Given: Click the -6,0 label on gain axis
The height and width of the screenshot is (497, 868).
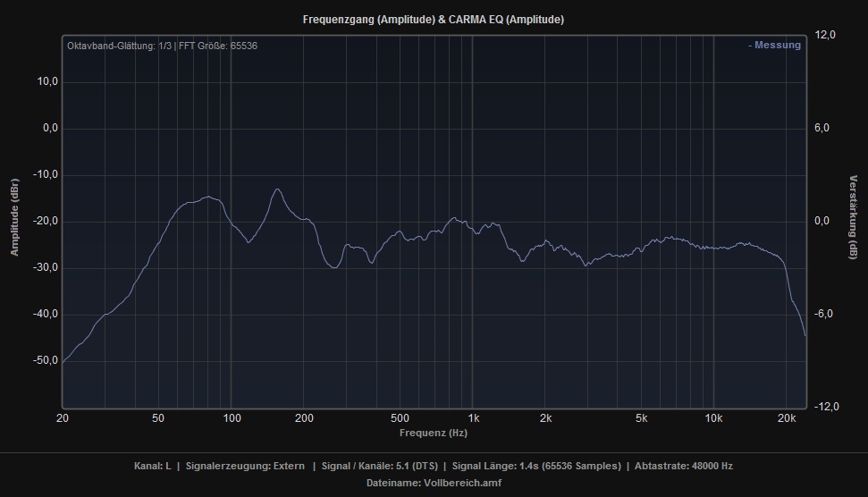Looking at the screenshot, I should (823, 314).
